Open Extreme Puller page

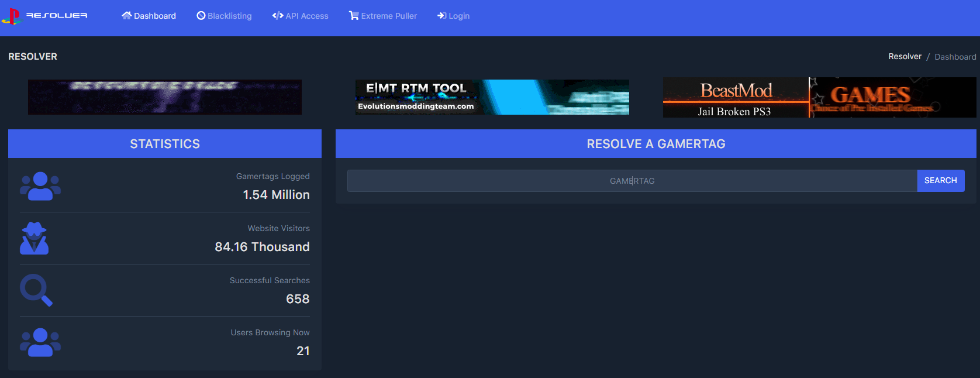(x=383, y=16)
